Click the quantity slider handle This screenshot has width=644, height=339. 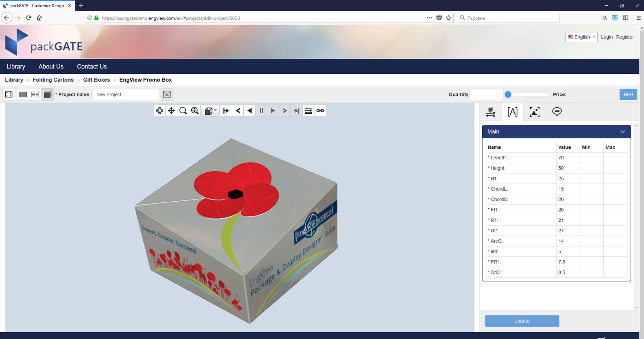click(x=508, y=94)
